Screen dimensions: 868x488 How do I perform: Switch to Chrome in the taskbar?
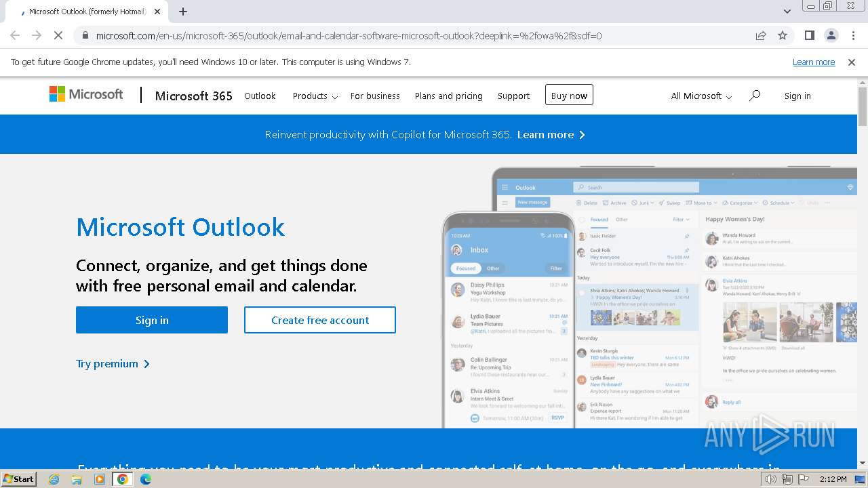[x=123, y=479]
